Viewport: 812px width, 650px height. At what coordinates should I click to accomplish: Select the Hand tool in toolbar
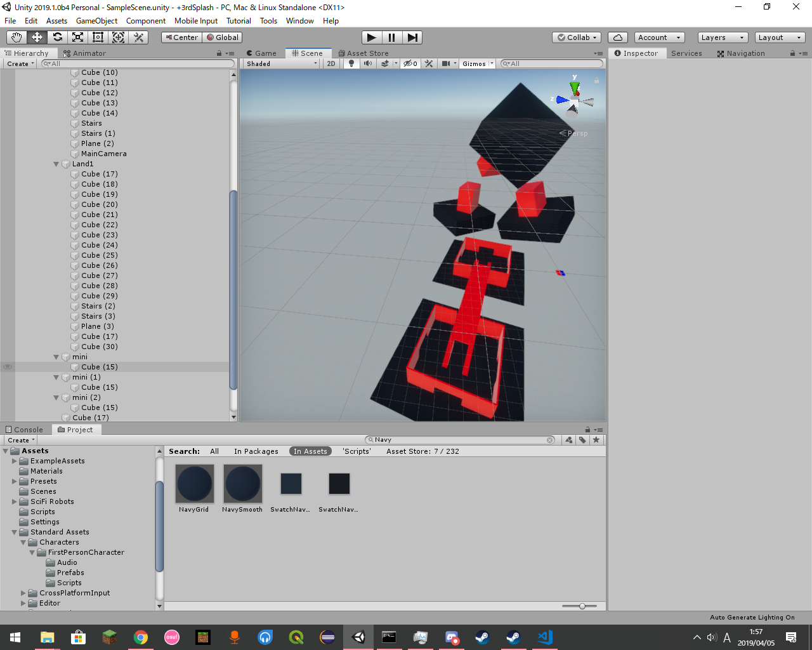coord(16,37)
